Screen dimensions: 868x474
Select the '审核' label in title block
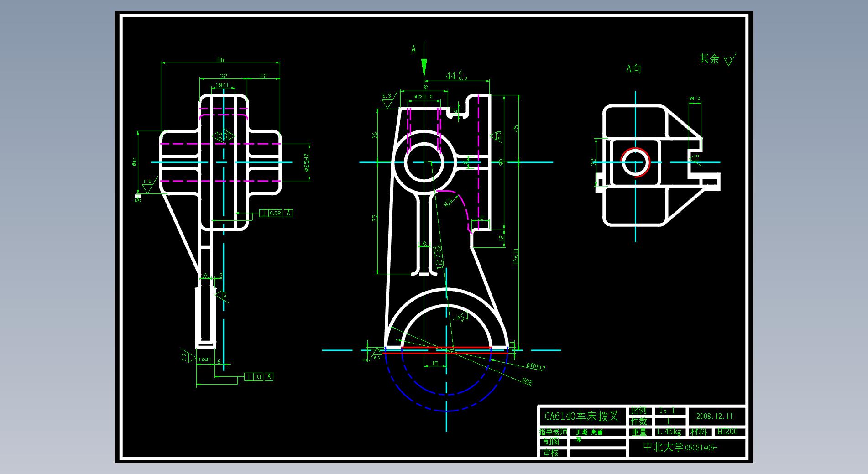click(551, 453)
